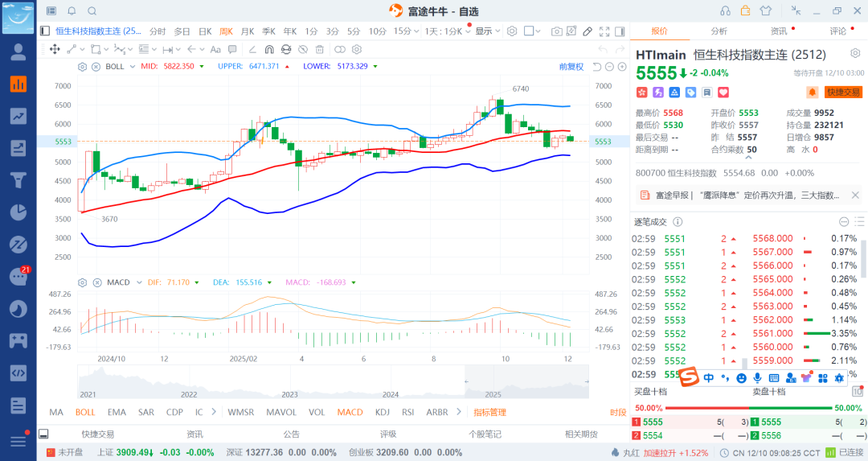Open the stock header settings gear
This screenshot has height=461, width=868.
coord(855,53)
